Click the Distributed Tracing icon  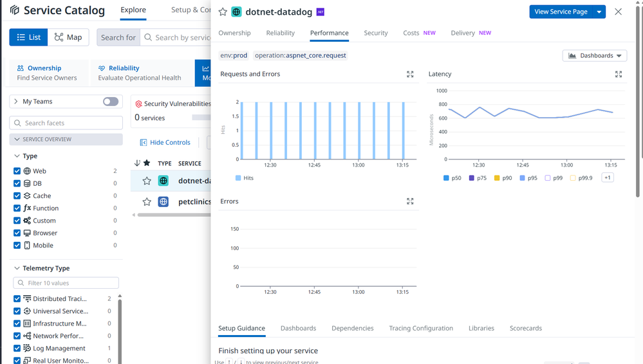coord(27,299)
